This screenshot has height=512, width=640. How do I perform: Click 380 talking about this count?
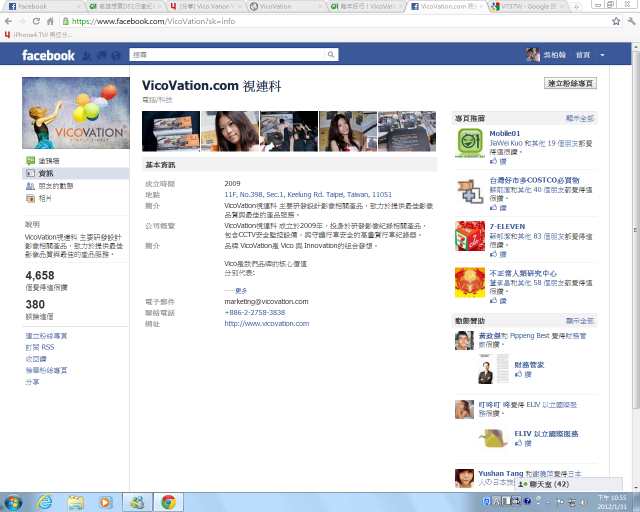(35, 305)
